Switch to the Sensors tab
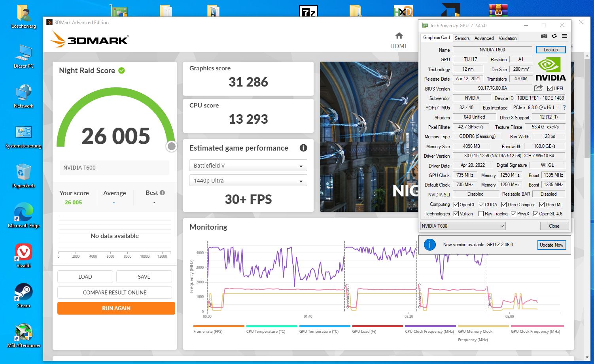 [462, 38]
